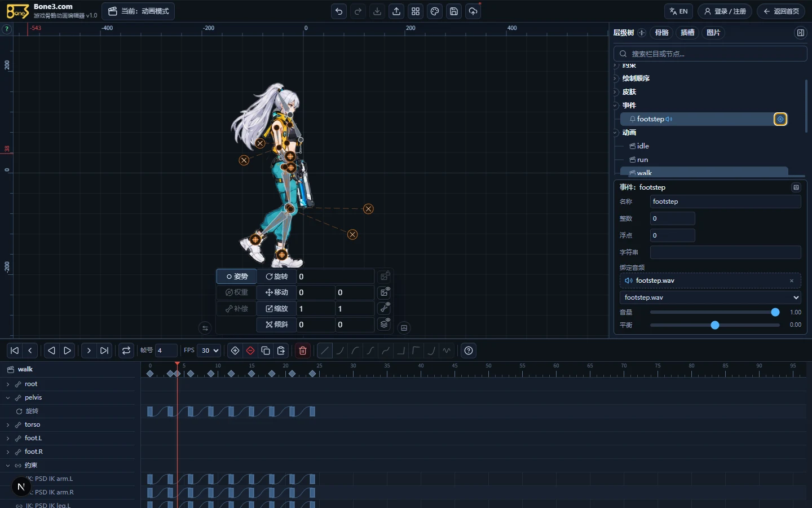The image size is (812, 508).
Task: Open the FPS dropdown
Action: (209, 351)
